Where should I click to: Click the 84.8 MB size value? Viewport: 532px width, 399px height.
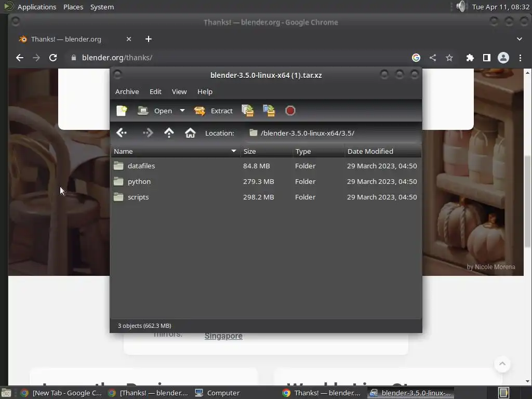(x=257, y=166)
